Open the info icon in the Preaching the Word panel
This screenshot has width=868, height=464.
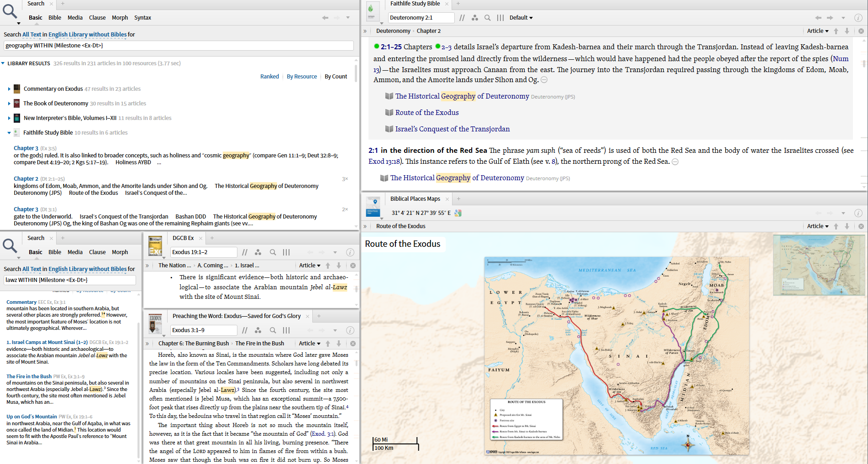coord(350,330)
